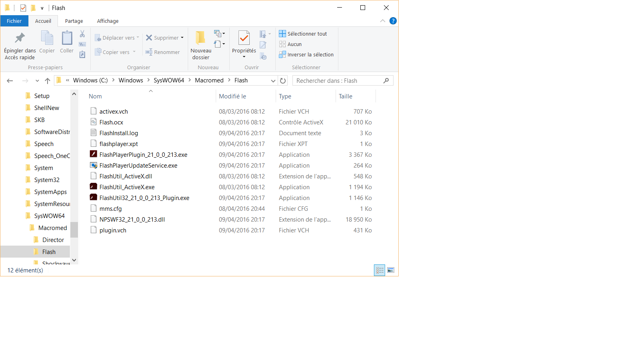Expand the Supprimer dropdown arrow
This screenshot has height=346, width=644.
point(182,38)
